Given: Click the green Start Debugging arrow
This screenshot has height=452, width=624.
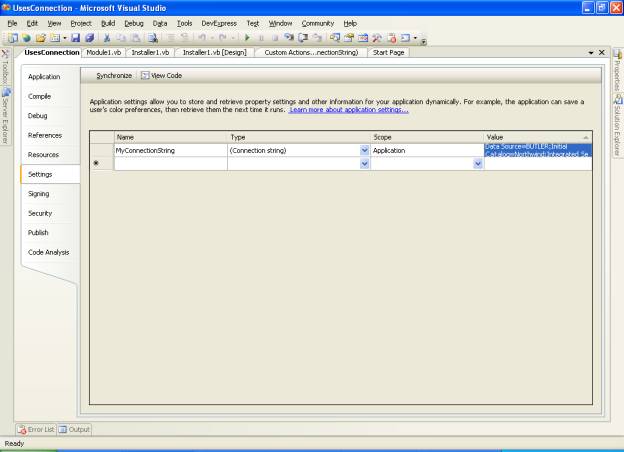Looking at the screenshot, I should click(247, 38).
